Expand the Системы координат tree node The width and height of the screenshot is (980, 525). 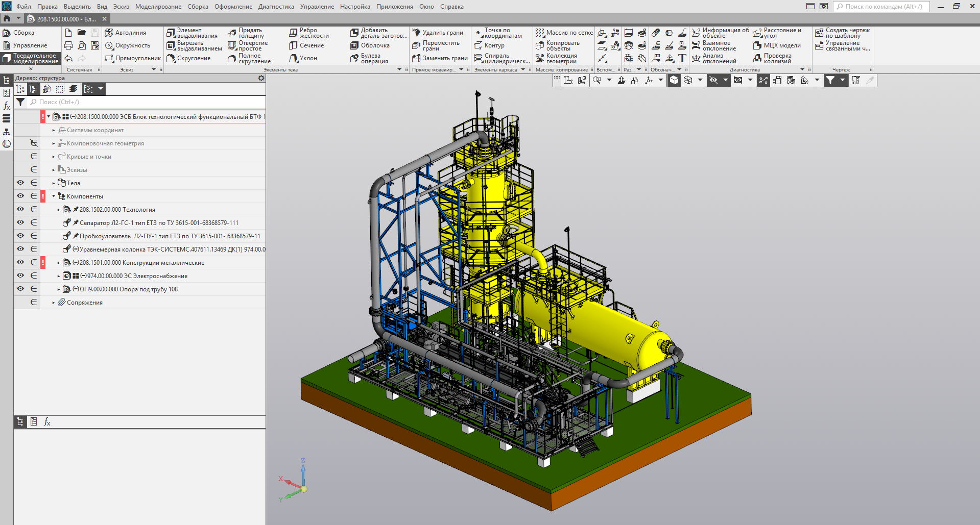(x=54, y=130)
